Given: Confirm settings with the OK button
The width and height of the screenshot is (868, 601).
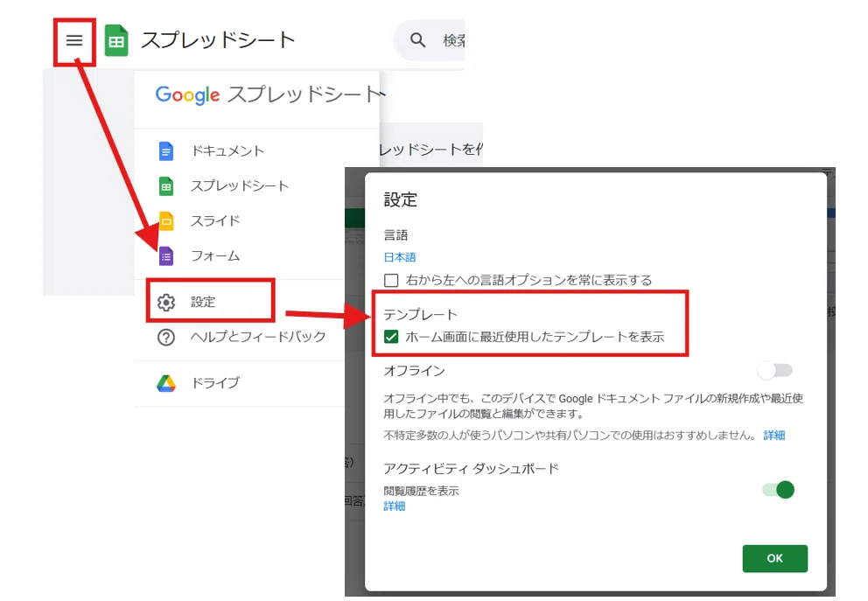Looking at the screenshot, I should pyautogui.click(x=775, y=558).
